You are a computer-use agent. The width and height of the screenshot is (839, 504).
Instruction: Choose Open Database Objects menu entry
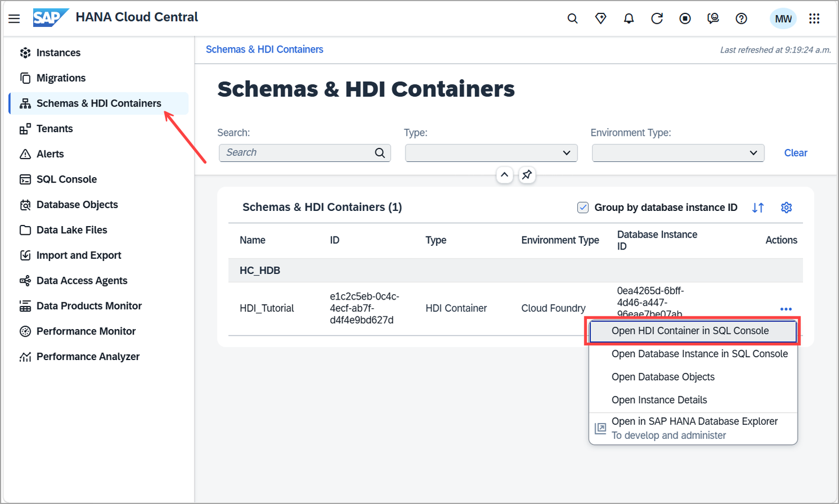pos(693,377)
